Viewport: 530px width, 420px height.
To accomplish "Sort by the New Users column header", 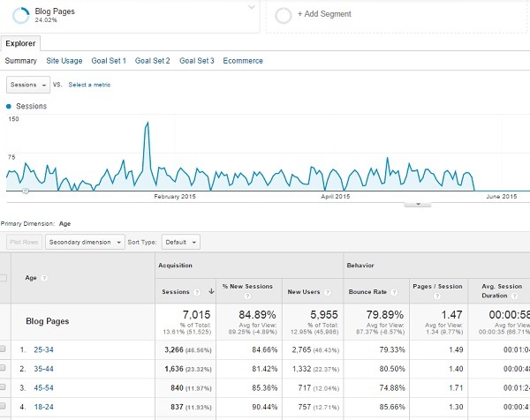I will pyautogui.click(x=304, y=292).
